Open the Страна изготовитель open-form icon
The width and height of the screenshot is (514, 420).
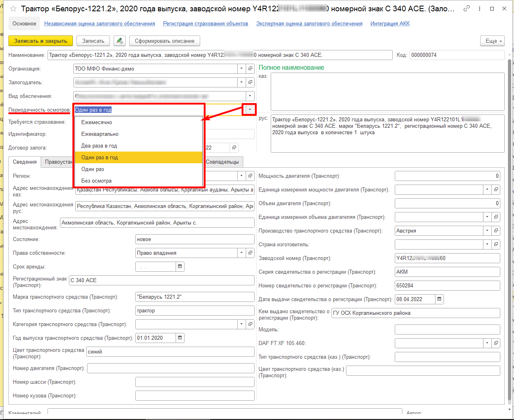click(x=496, y=244)
